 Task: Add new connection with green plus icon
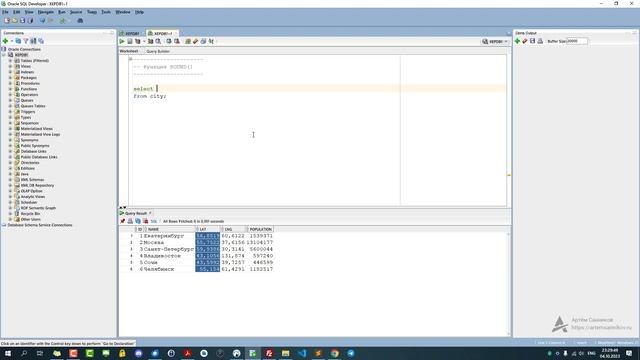pyautogui.click(x=5, y=41)
